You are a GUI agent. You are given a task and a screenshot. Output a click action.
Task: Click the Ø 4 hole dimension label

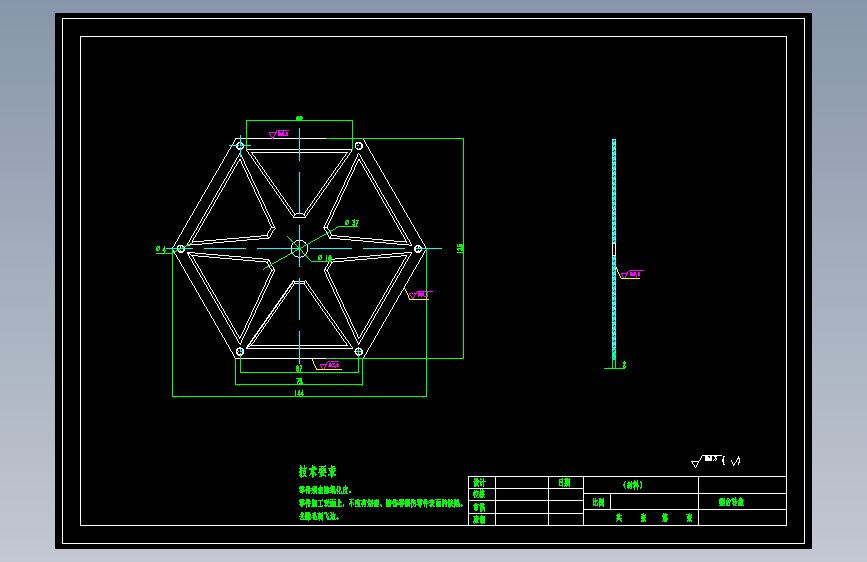click(161, 249)
